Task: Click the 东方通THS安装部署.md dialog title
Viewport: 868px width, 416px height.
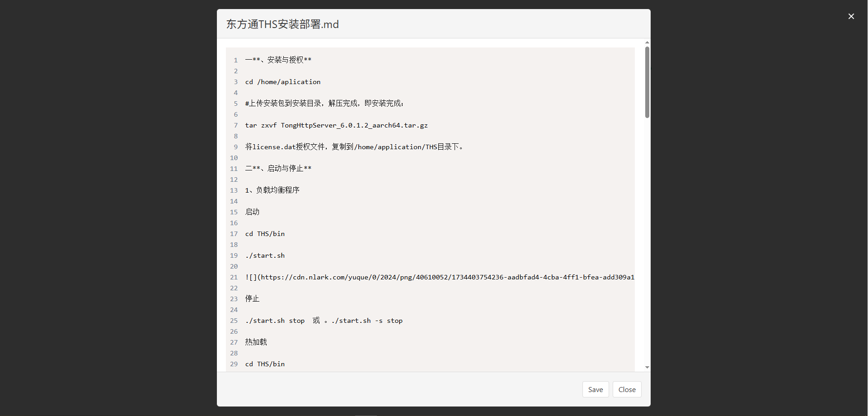Action: click(x=282, y=24)
